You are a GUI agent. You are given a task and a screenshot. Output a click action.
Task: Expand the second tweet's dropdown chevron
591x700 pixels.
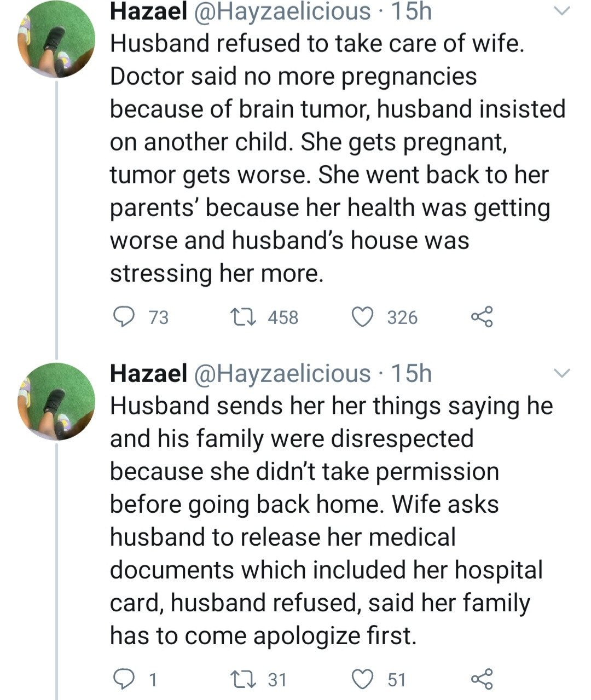pyautogui.click(x=563, y=373)
